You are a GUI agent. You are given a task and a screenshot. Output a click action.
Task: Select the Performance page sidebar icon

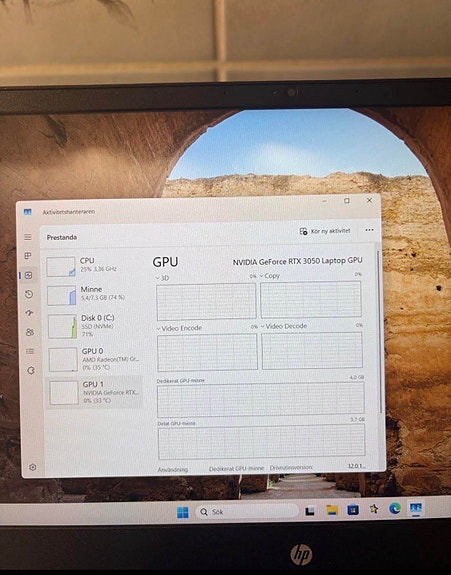point(29,275)
